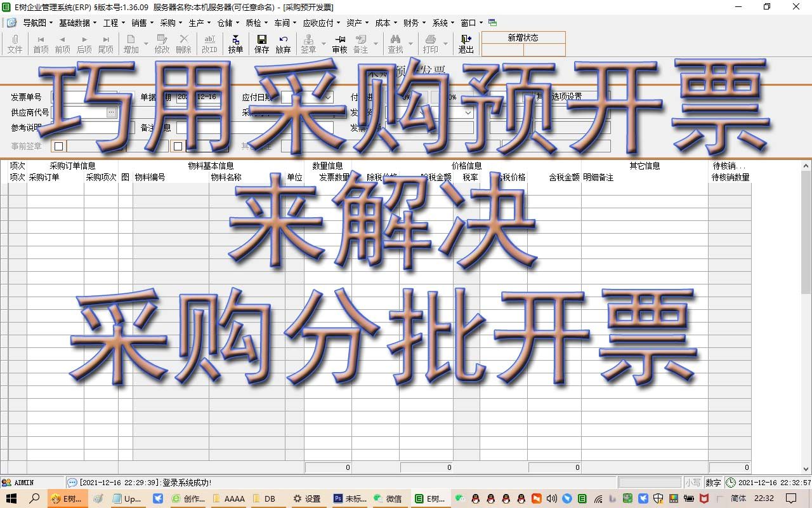Expand the 应付日期 date dropdown
This screenshot has width=812, height=508.
(x=328, y=97)
